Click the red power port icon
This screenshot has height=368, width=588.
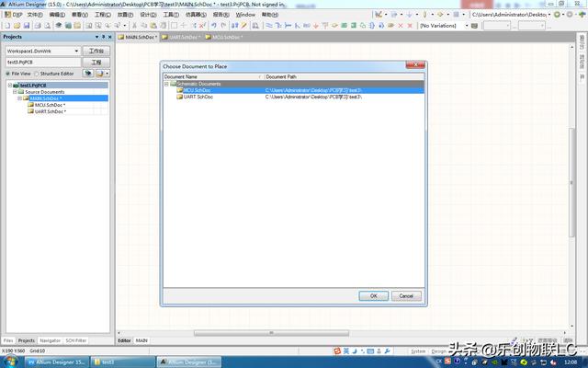pos(316,26)
